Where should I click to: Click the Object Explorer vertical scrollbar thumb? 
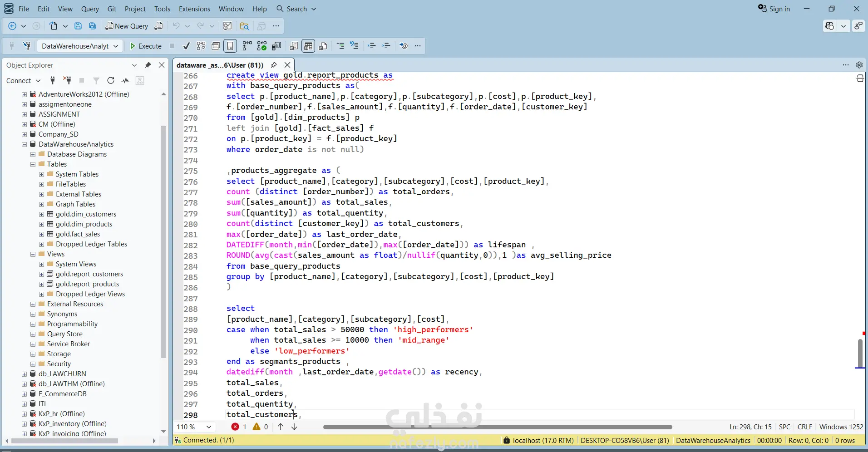tap(163, 241)
